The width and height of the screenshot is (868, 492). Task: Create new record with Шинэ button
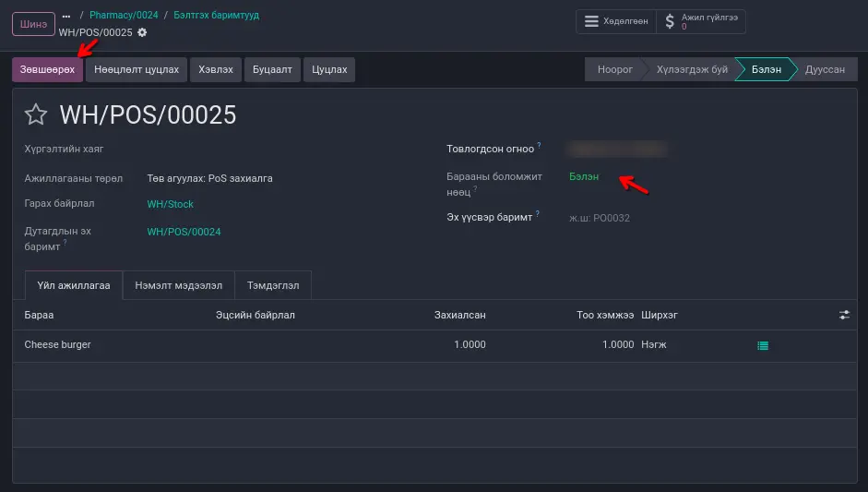point(33,23)
